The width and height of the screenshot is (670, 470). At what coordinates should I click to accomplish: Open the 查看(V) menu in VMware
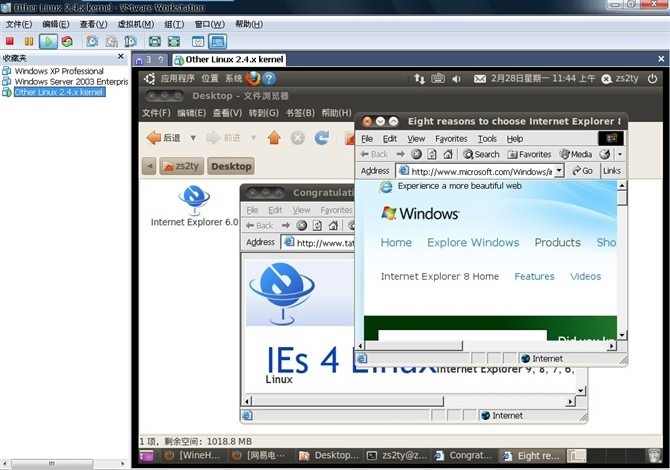(x=94, y=24)
